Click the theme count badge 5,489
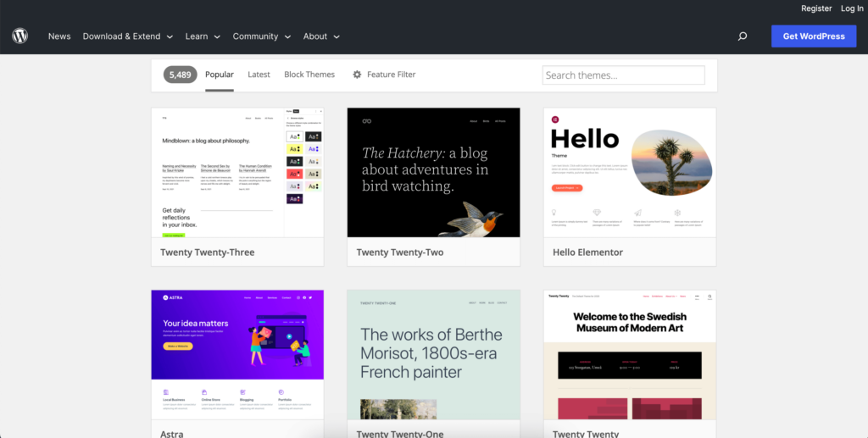This screenshot has width=868, height=438. [x=180, y=75]
